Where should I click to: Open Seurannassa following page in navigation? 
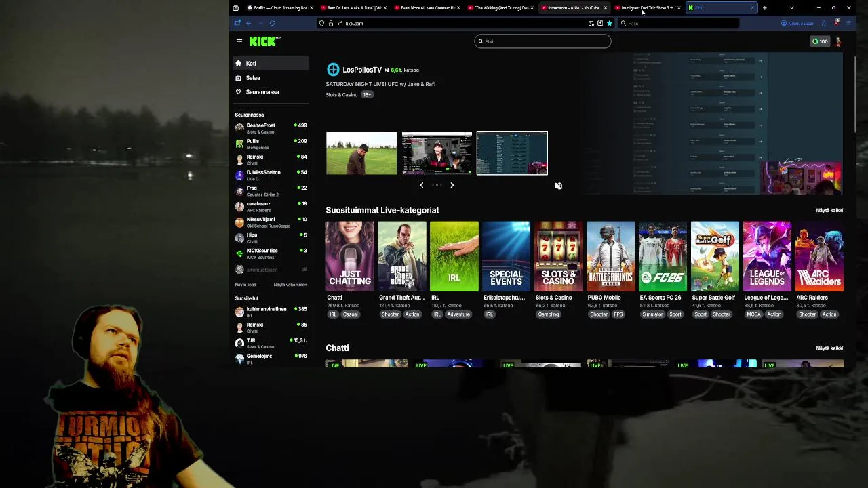point(271,92)
